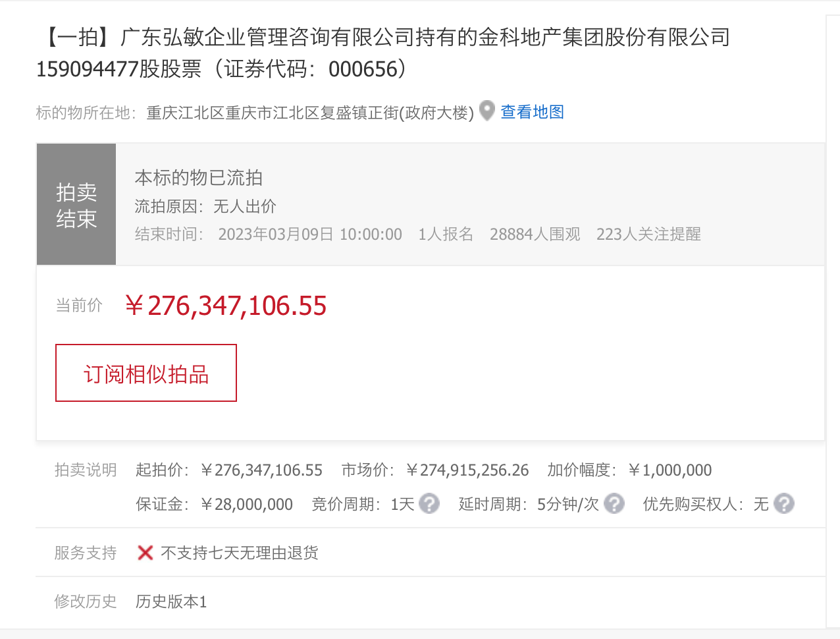Click the map pin location icon
840x639 pixels.
tap(486, 111)
